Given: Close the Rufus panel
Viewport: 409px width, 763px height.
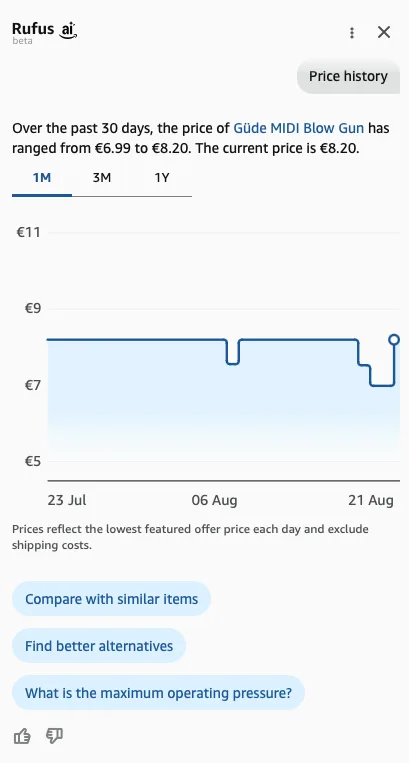Looking at the screenshot, I should click(x=384, y=32).
